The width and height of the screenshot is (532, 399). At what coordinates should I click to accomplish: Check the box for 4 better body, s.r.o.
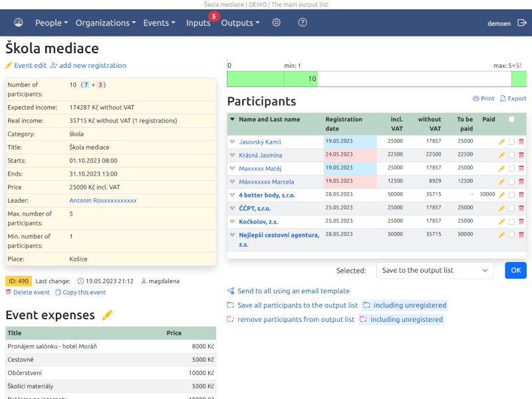[511, 195]
